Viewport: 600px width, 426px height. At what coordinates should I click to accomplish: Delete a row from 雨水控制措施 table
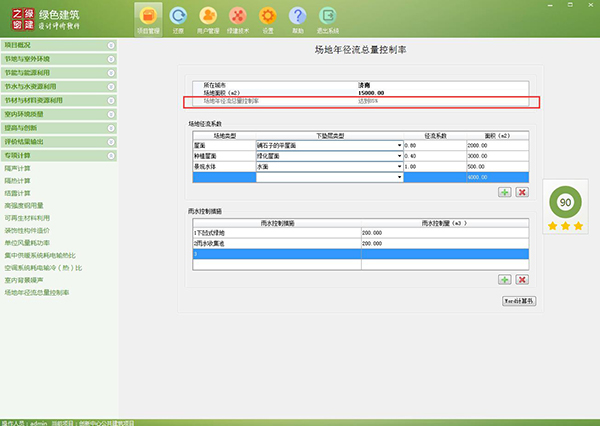click(x=521, y=278)
